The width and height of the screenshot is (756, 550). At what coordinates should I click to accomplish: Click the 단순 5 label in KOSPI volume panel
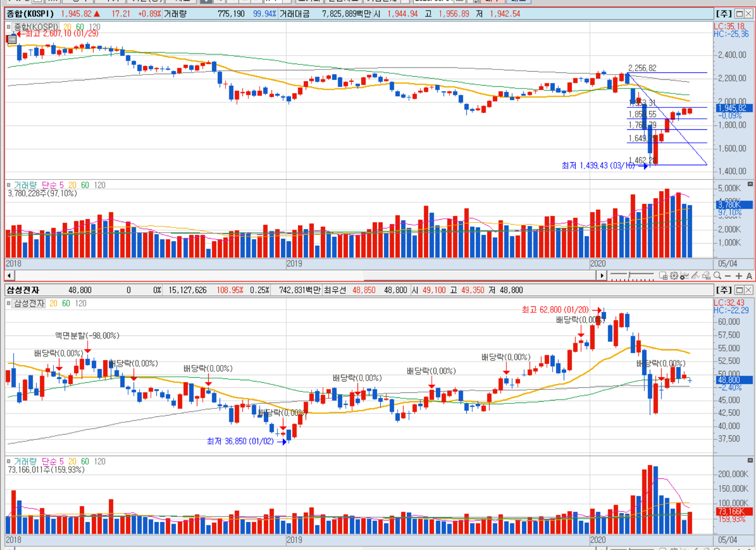click(52, 185)
